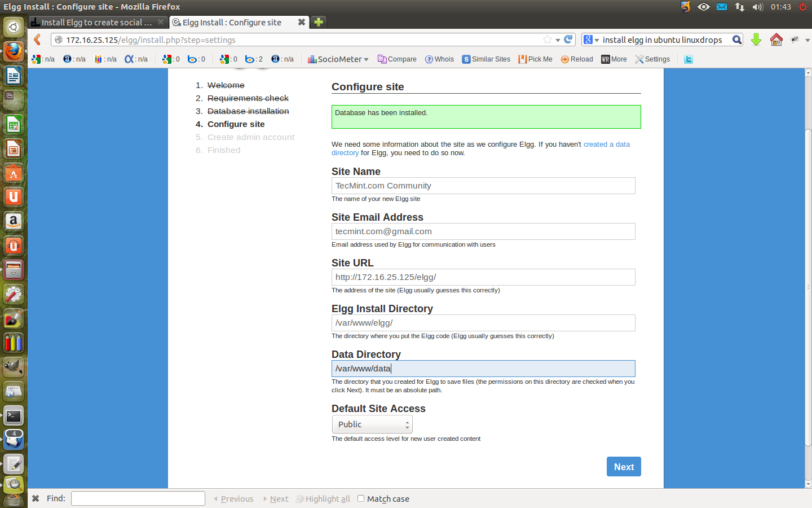
Task: Open the mail indicator in system tray
Action: pyautogui.click(x=722, y=7)
